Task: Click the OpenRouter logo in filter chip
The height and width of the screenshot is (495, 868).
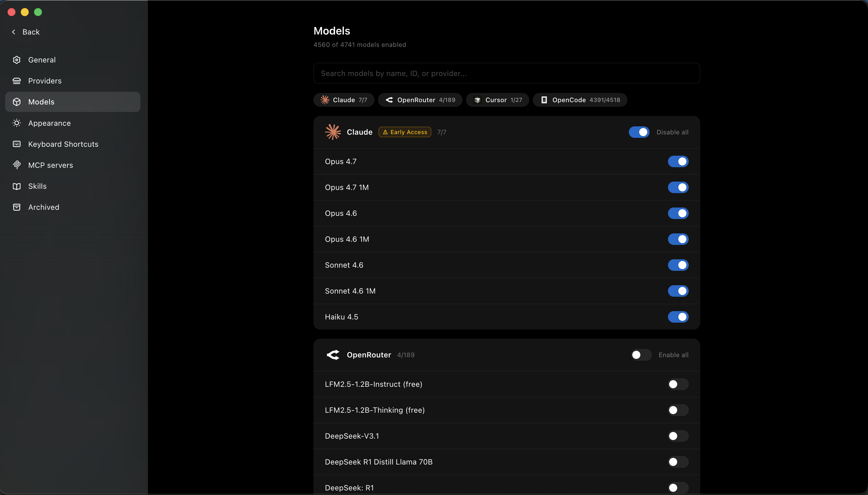Action: [x=389, y=100]
